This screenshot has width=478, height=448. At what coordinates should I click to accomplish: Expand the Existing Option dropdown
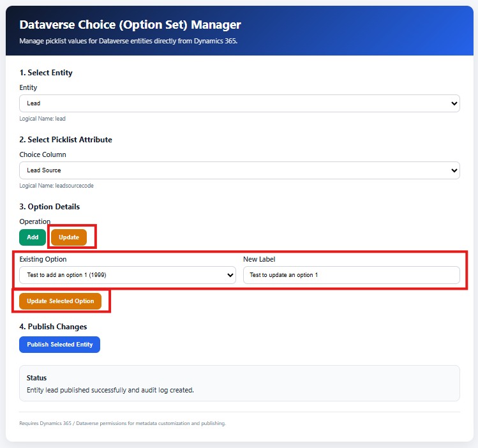[x=128, y=275]
